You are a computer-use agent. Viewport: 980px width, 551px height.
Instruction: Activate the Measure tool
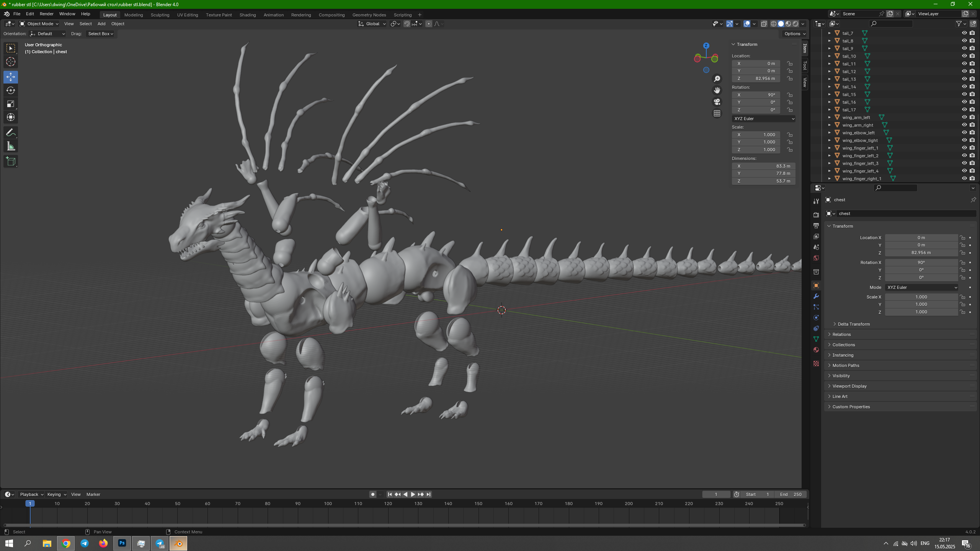tap(11, 146)
